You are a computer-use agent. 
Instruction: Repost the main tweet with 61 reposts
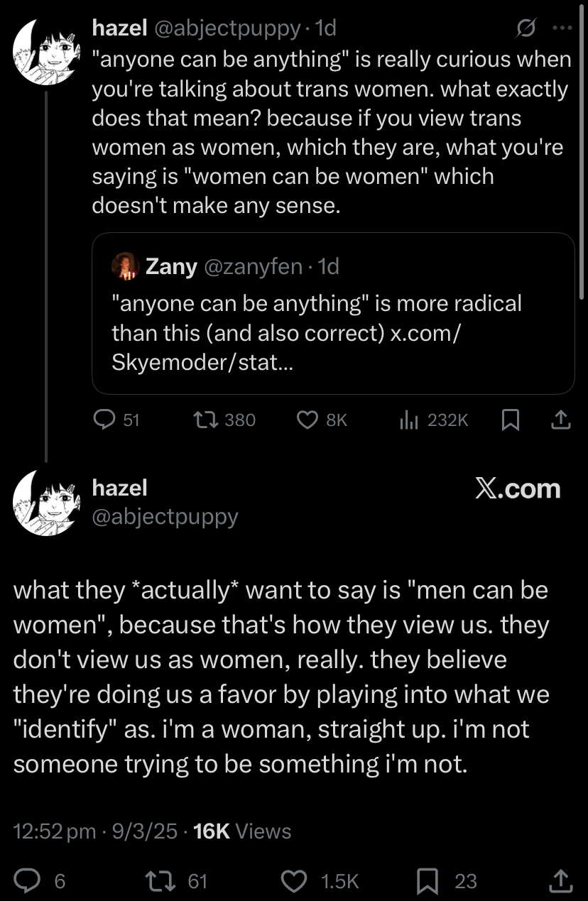pos(154,881)
